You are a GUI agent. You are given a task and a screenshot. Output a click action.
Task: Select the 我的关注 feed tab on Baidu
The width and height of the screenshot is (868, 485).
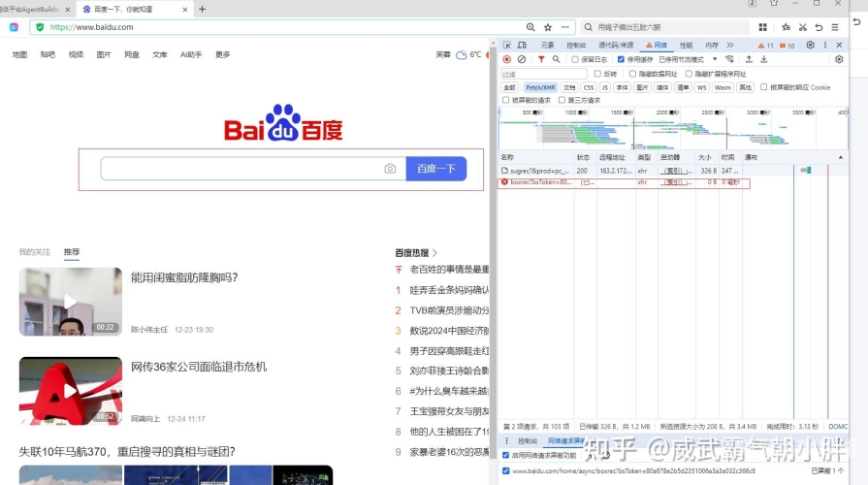pos(35,252)
